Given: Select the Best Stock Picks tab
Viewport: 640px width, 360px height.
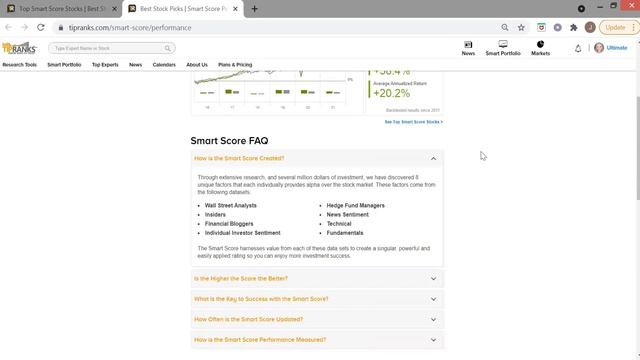Looking at the screenshot, I should pyautogui.click(x=183, y=9).
